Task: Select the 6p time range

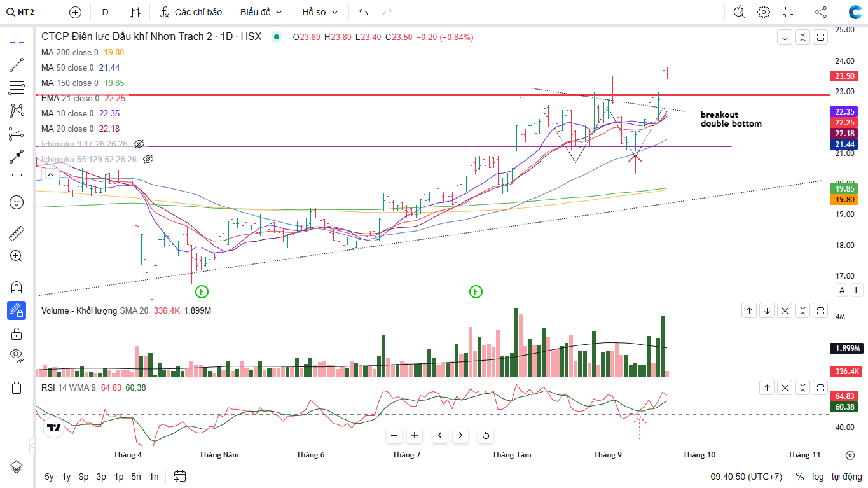Action: (x=83, y=477)
